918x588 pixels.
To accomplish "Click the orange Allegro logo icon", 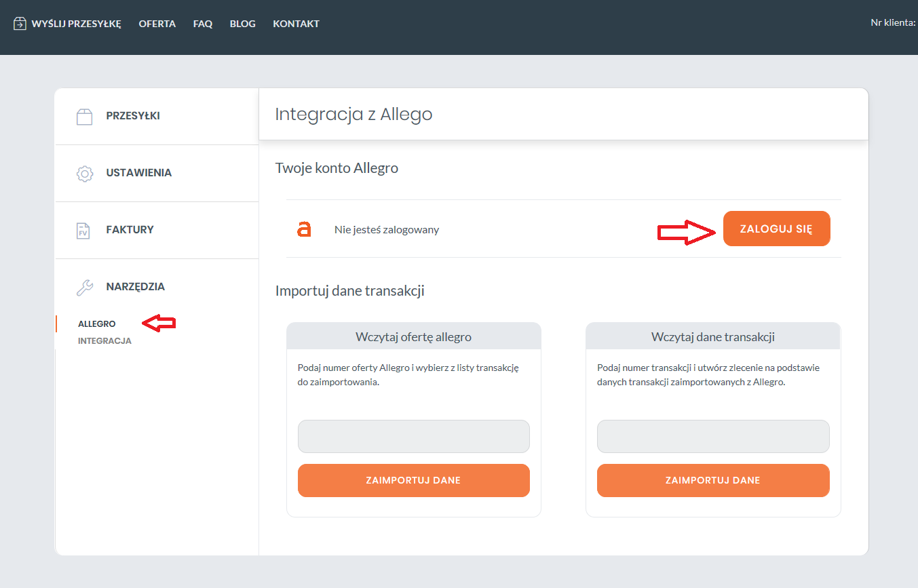I will 304,229.
